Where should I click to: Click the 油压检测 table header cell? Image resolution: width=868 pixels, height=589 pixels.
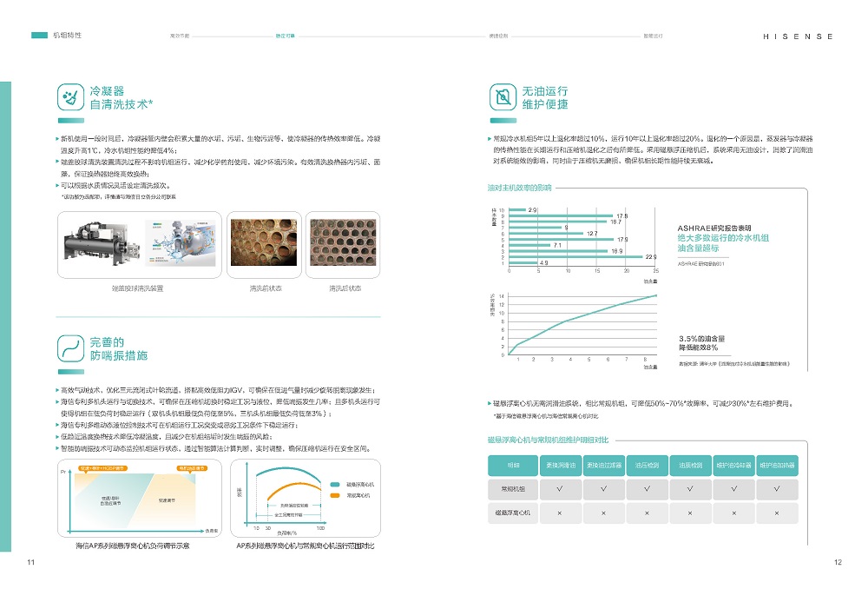tap(646, 465)
